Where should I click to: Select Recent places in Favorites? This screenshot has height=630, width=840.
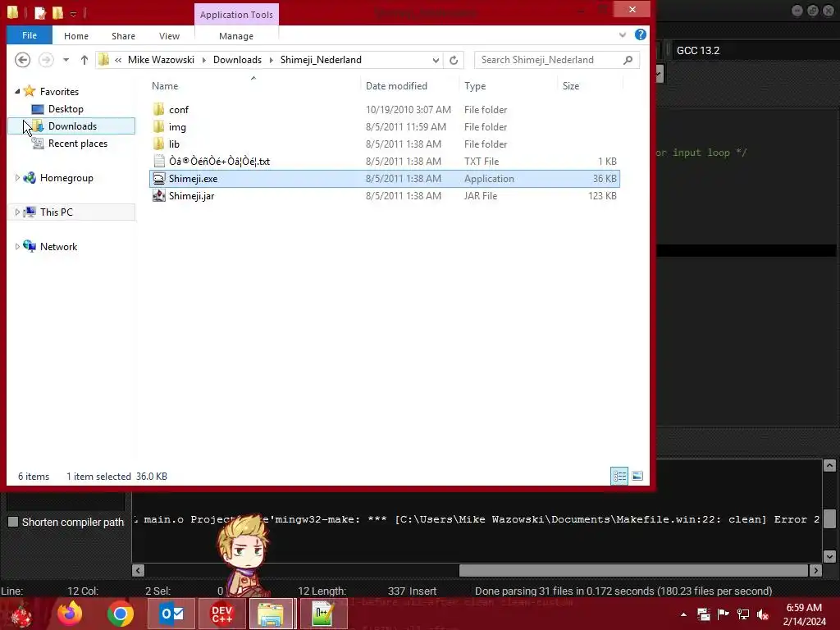[x=77, y=144]
